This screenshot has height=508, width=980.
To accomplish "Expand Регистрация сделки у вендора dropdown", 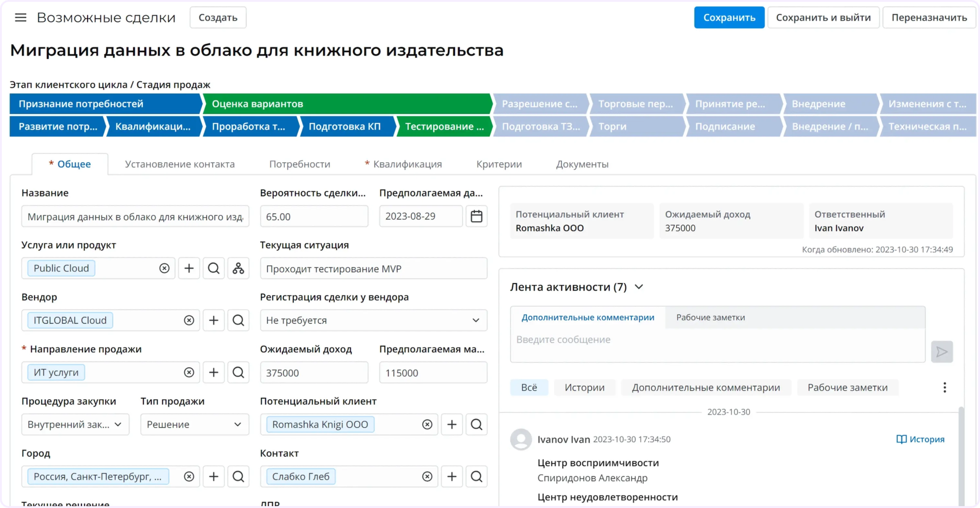I will pyautogui.click(x=373, y=320).
